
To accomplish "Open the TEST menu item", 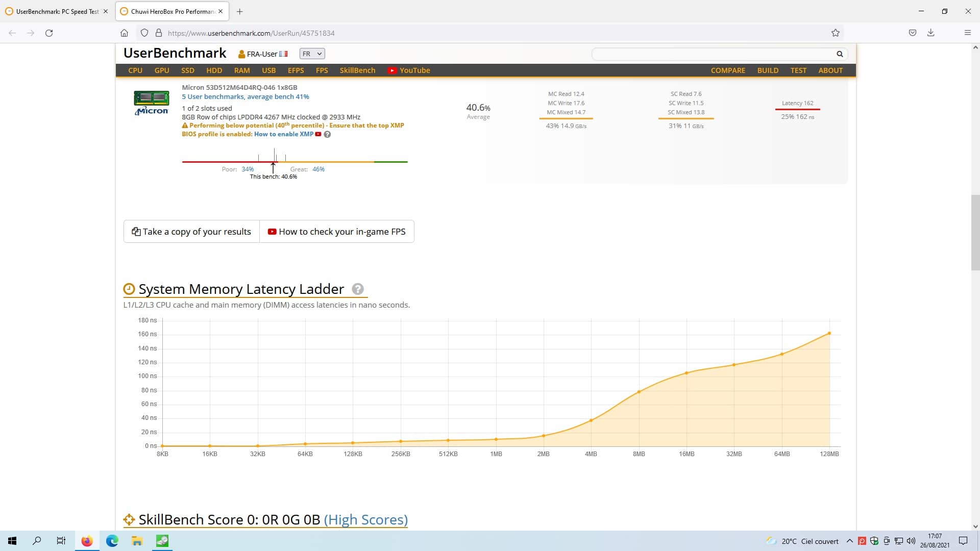I will pyautogui.click(x=798, y=70).
